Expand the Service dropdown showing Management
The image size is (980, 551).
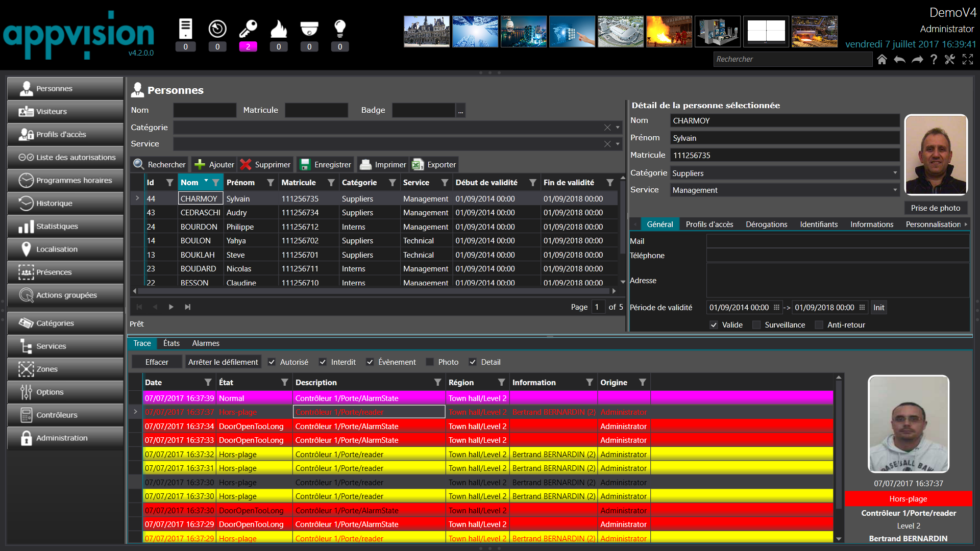[895, 190]
